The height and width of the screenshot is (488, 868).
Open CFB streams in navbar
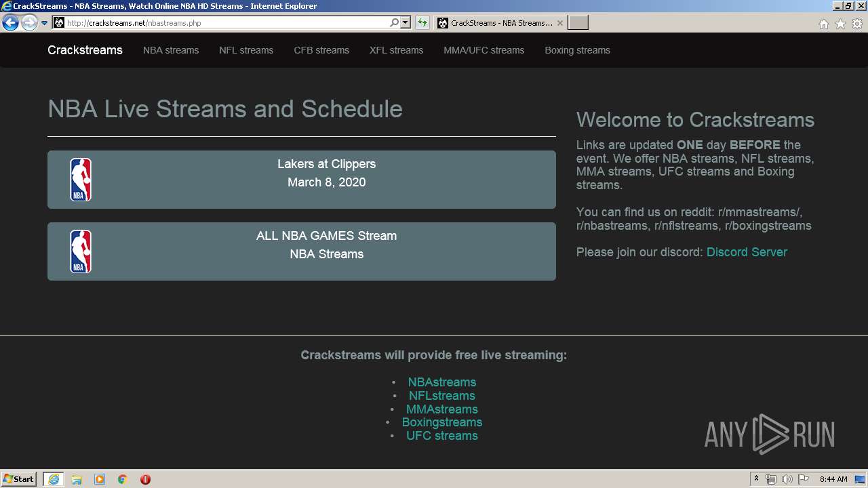[321, 50]
